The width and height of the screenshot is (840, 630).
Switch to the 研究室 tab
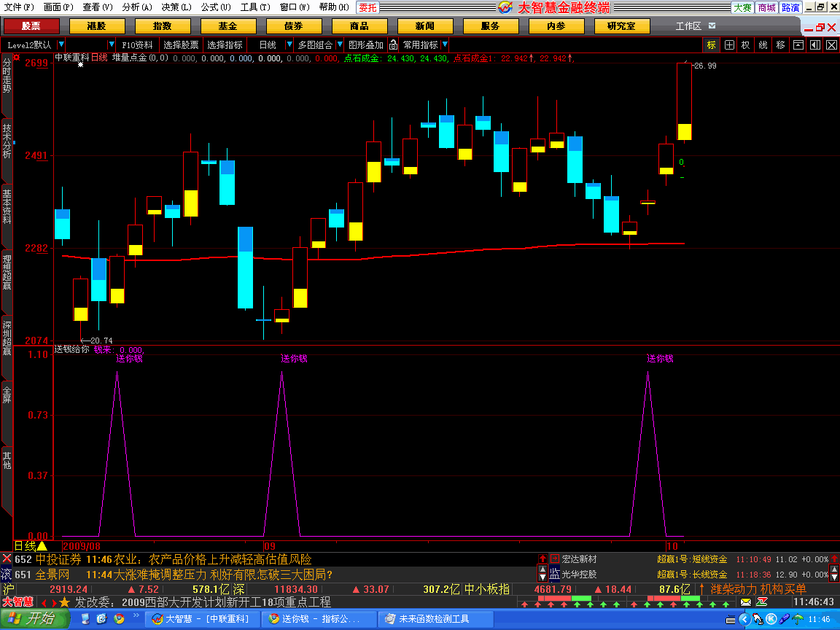622,26
